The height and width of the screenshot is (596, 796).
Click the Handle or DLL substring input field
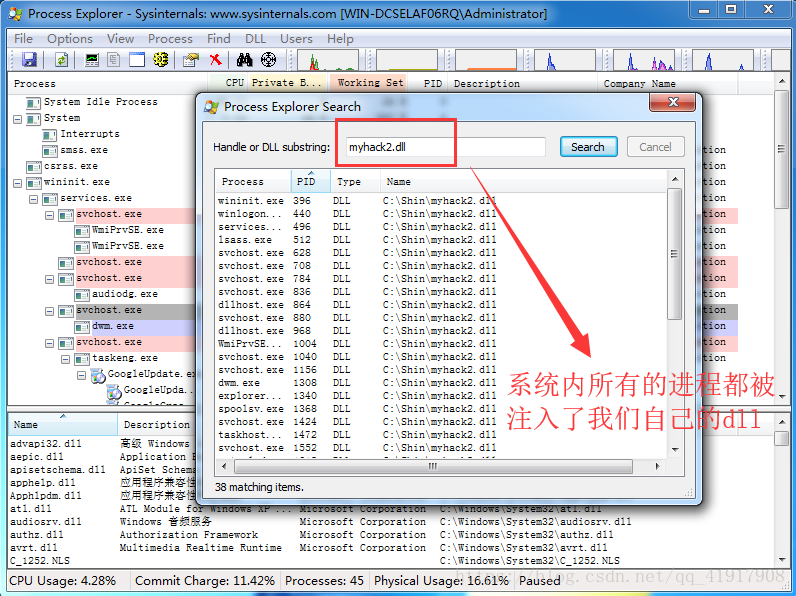click(x=445, y=147)
